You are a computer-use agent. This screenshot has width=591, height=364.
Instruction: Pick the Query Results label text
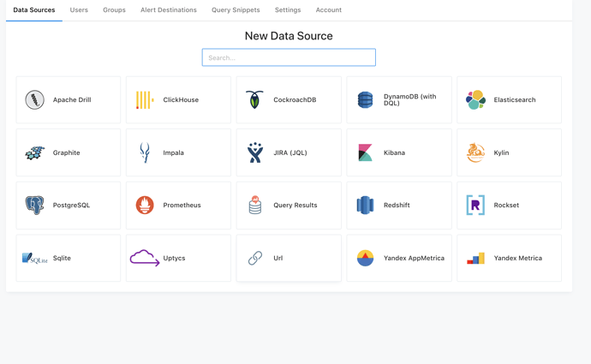(295, 206)
